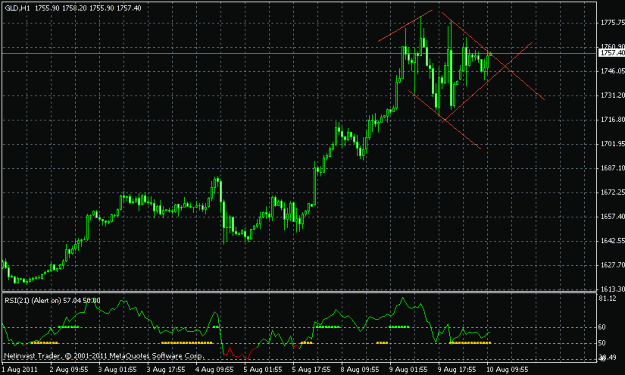
Task: Click the RSI 60 level label
Action: [x=602, y=327]
